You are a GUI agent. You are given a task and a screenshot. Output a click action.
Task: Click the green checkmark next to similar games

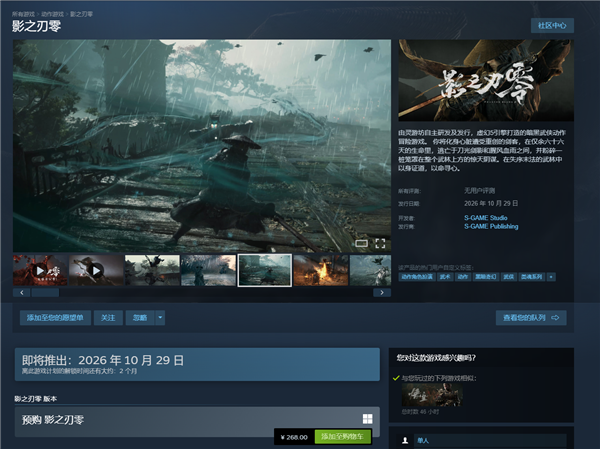396,378
